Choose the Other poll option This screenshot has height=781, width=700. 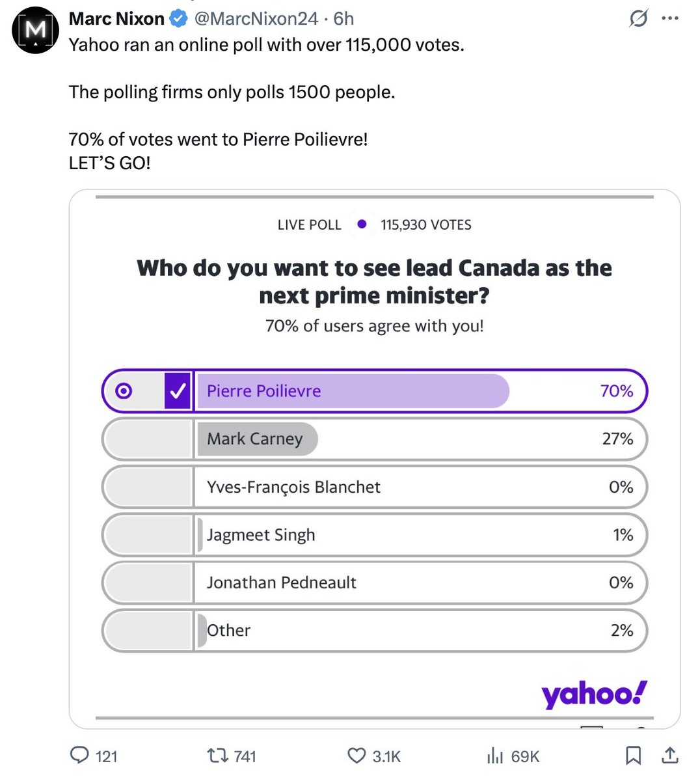coord(375,630)
